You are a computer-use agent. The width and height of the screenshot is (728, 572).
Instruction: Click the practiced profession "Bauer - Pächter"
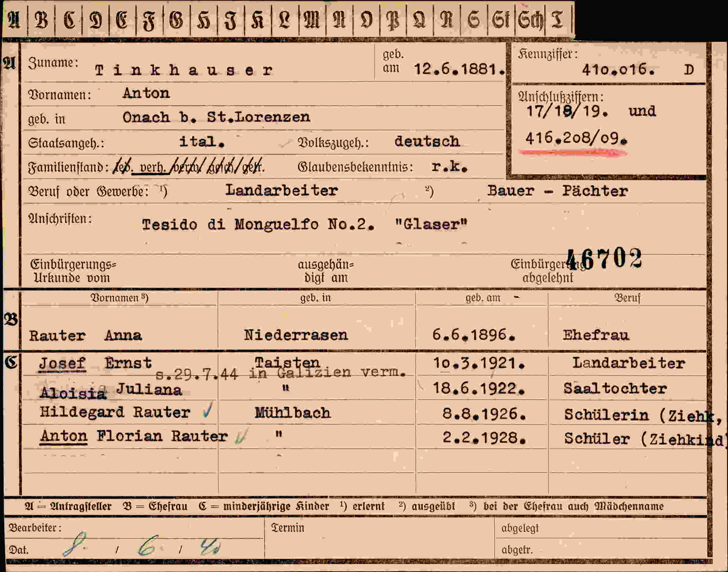[558, 191]
